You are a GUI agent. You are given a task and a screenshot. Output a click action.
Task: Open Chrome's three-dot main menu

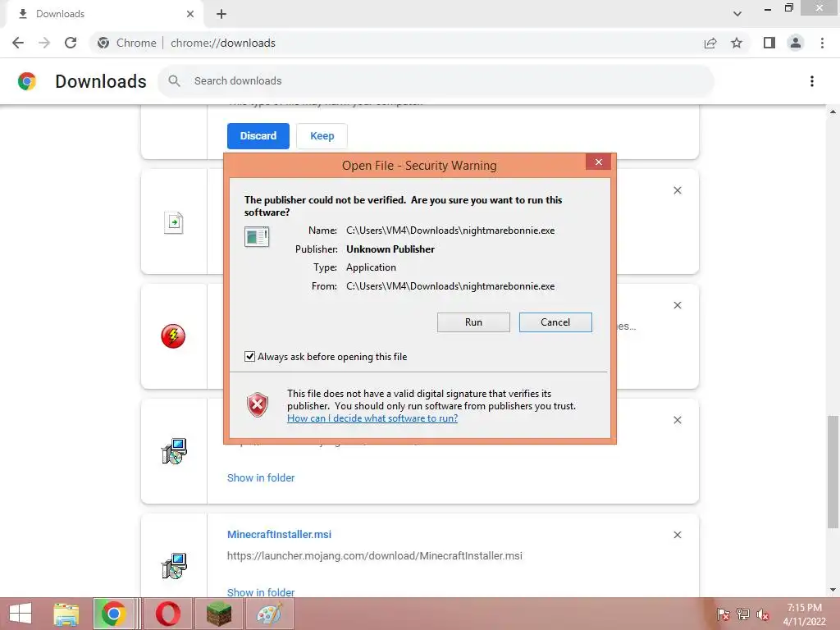[822, 43]
